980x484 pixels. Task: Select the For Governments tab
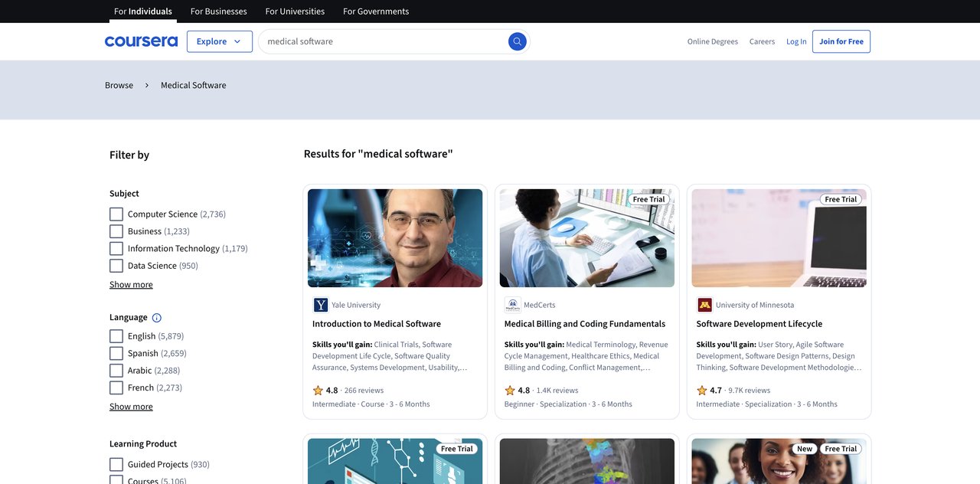tap(376, 11)
